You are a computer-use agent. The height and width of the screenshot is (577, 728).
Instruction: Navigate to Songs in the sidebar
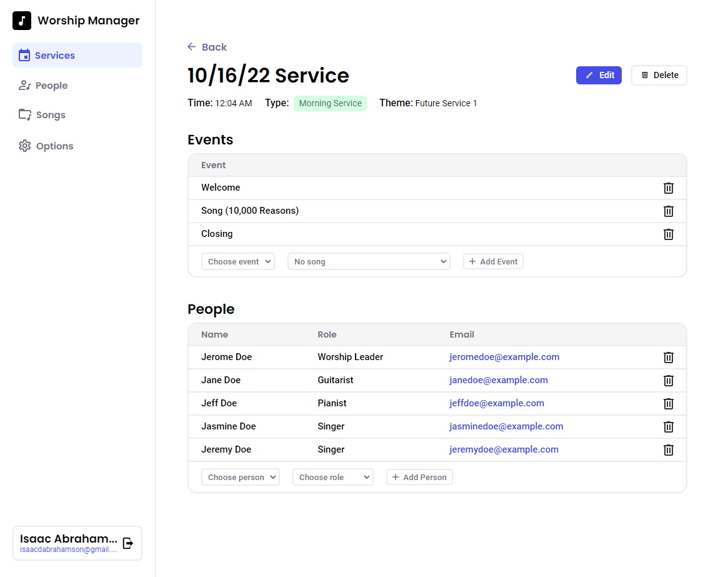point(51,115)
